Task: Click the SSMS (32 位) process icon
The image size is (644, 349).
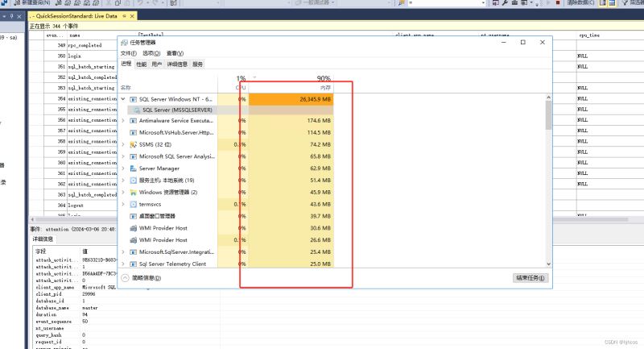Action: coord(133,144)
